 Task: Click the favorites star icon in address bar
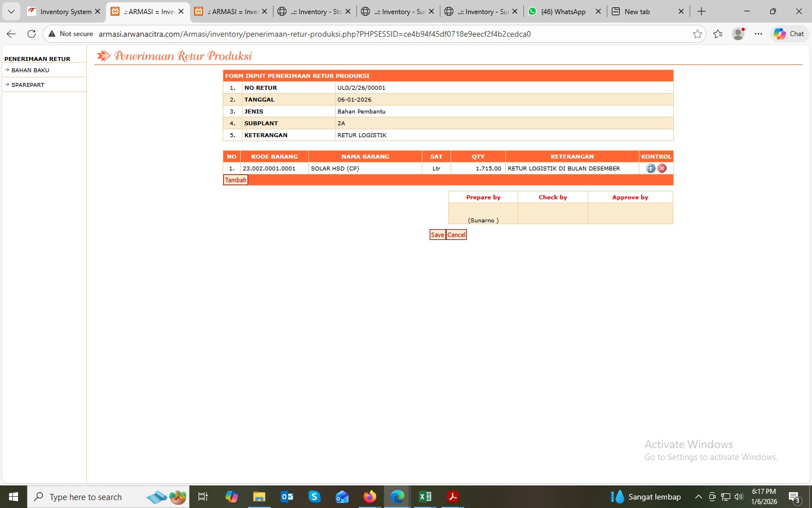pyautogui.click(x=698, y=34)
